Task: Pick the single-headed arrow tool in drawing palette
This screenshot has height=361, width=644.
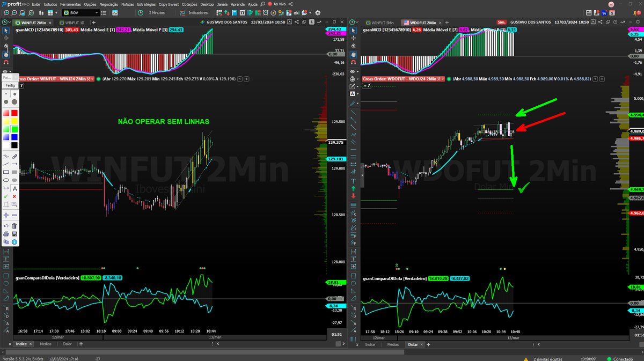Action: (x=14, y=164)
